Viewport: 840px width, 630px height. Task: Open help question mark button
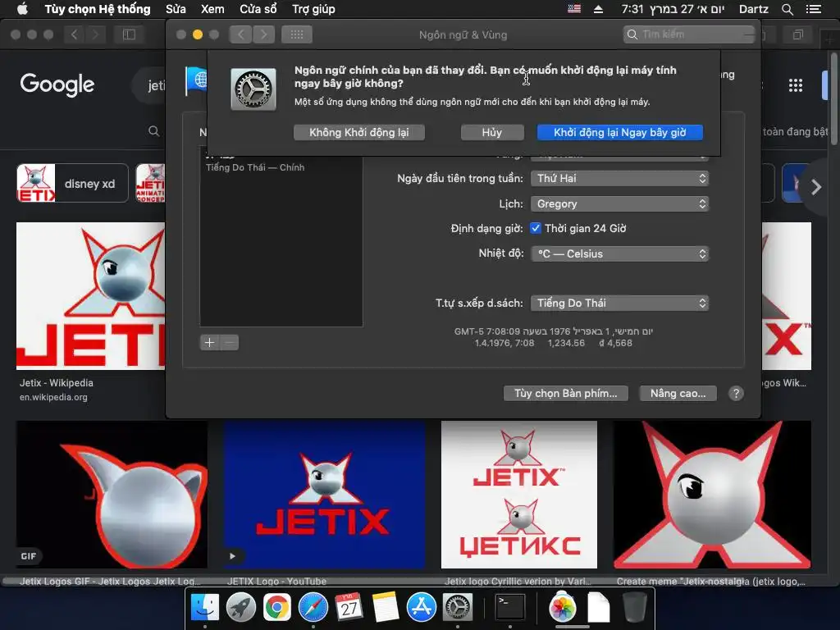(736, 394)
